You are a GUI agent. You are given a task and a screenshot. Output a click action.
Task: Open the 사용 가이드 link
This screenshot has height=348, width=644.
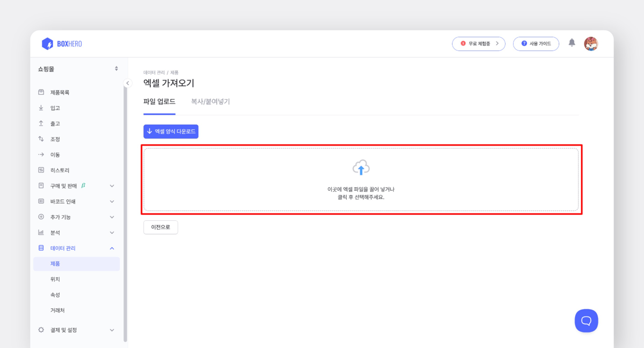[536, 43]
